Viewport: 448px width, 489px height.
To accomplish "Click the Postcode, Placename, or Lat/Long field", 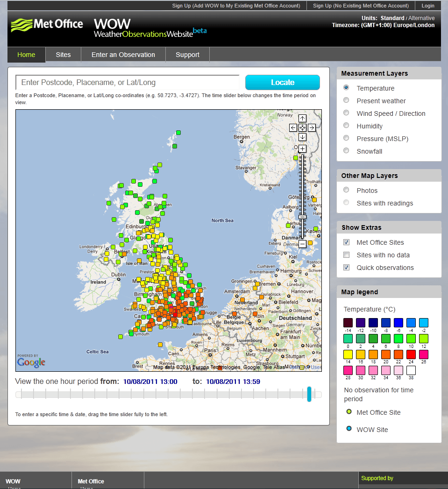I will pyautogui.click(x=128, y=82).
